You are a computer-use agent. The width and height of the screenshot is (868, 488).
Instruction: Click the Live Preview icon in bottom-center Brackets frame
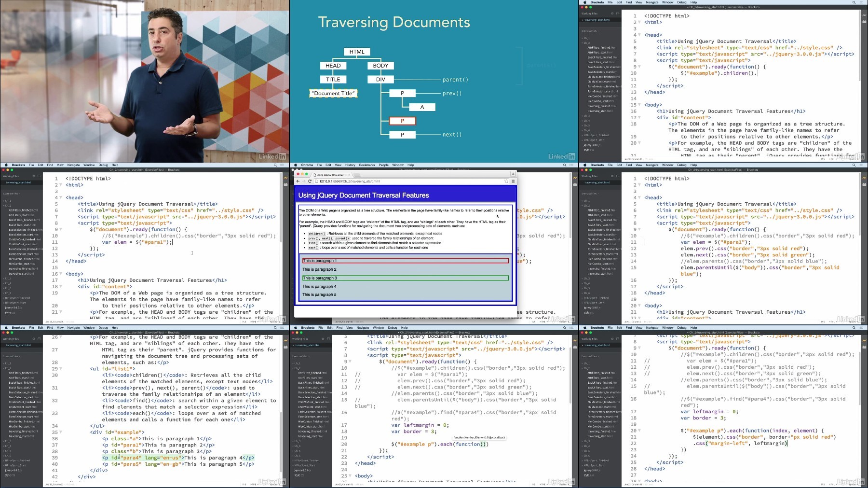(575, 340)
